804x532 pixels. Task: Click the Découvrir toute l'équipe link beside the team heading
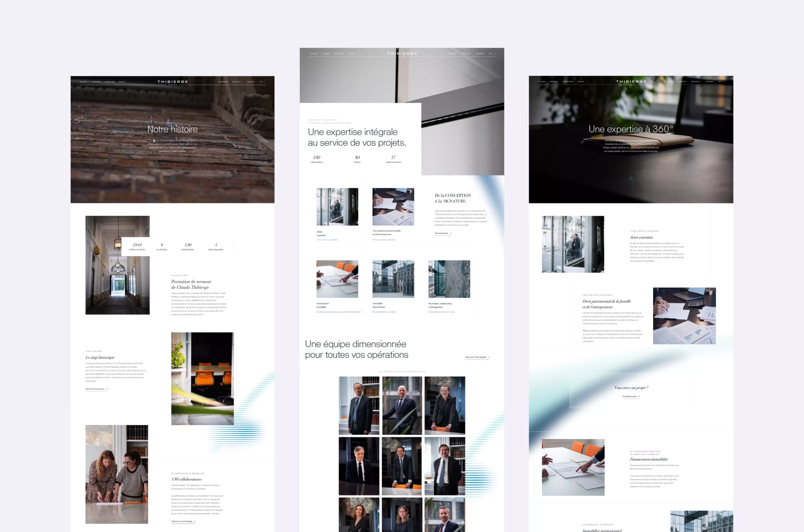tap(477, 357)
